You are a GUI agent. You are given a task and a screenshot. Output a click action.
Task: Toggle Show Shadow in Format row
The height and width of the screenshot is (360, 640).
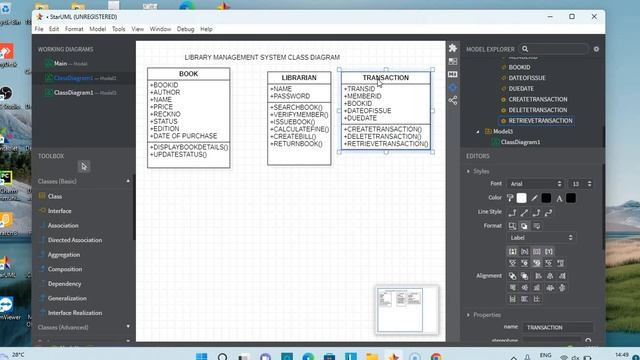(x=524, y=226)
